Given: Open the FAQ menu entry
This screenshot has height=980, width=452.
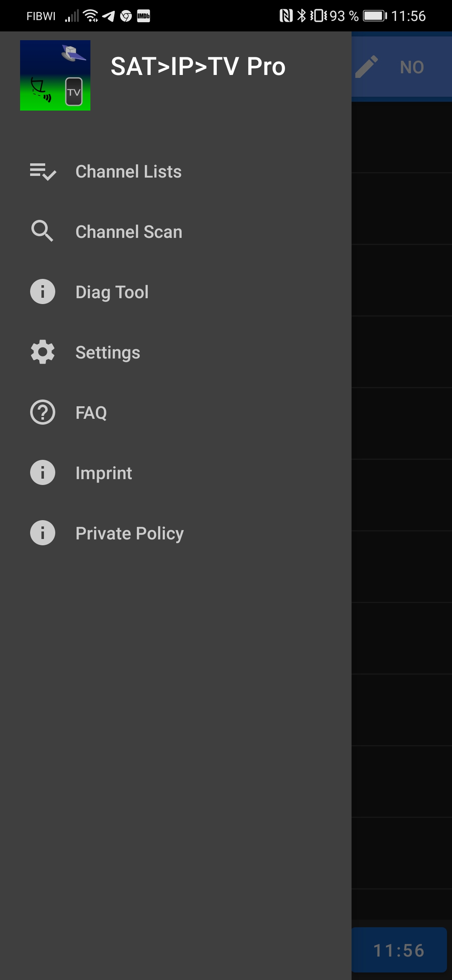Looking at the screenshot, I should coord(91,413).
